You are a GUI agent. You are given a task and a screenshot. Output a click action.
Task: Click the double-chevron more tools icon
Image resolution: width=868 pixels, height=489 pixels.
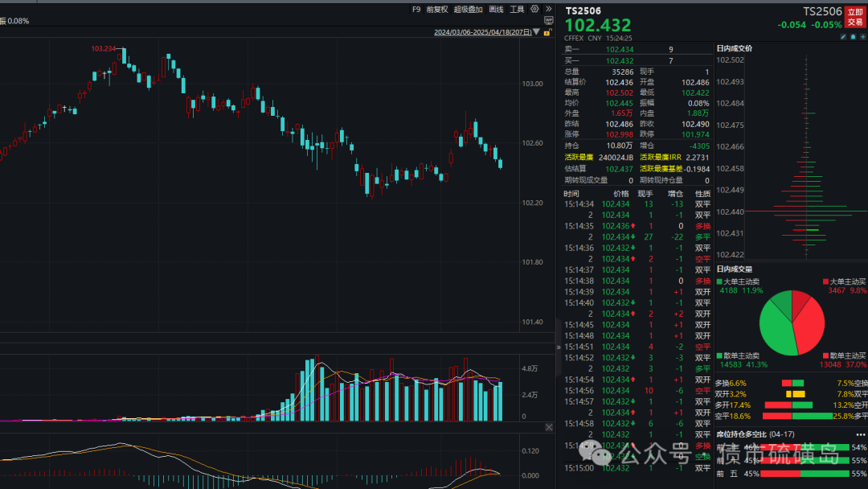(x=549, y=9)
